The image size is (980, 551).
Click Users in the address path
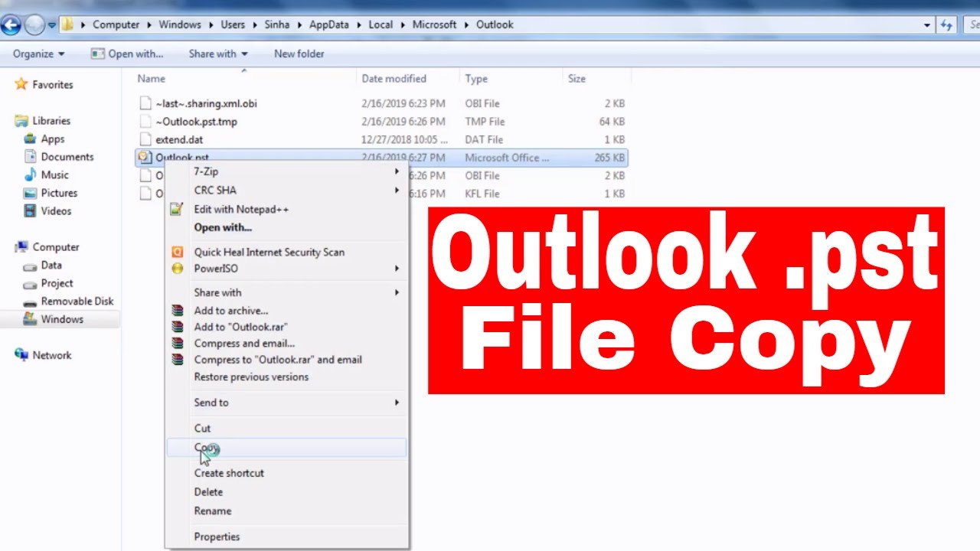pos(233,24)
